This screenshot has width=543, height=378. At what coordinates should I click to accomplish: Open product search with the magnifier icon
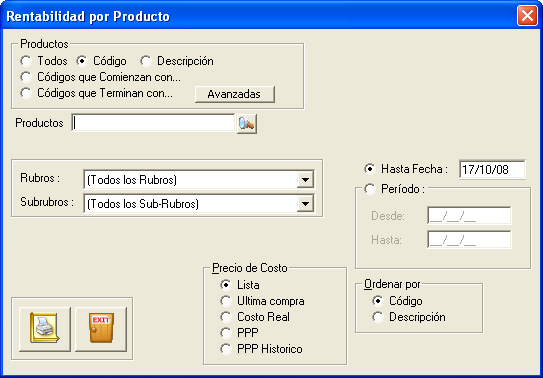pyautogui.click(x=247, y=124)
